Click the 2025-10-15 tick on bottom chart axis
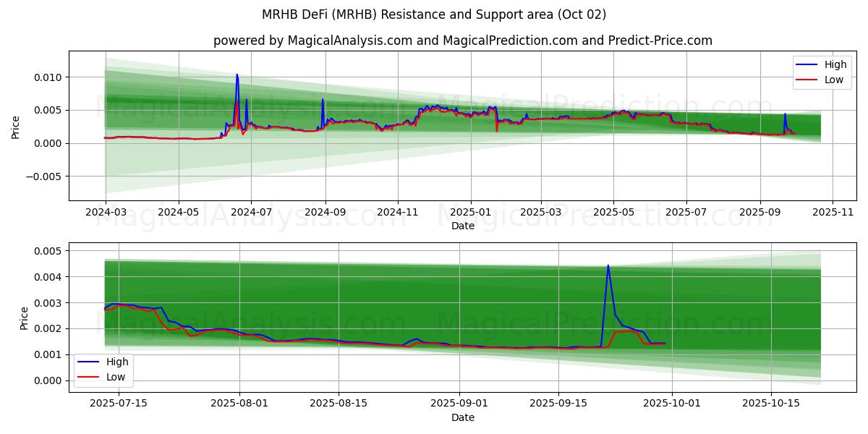The width and height of the screenshot is (868, 434). (773, 401)
